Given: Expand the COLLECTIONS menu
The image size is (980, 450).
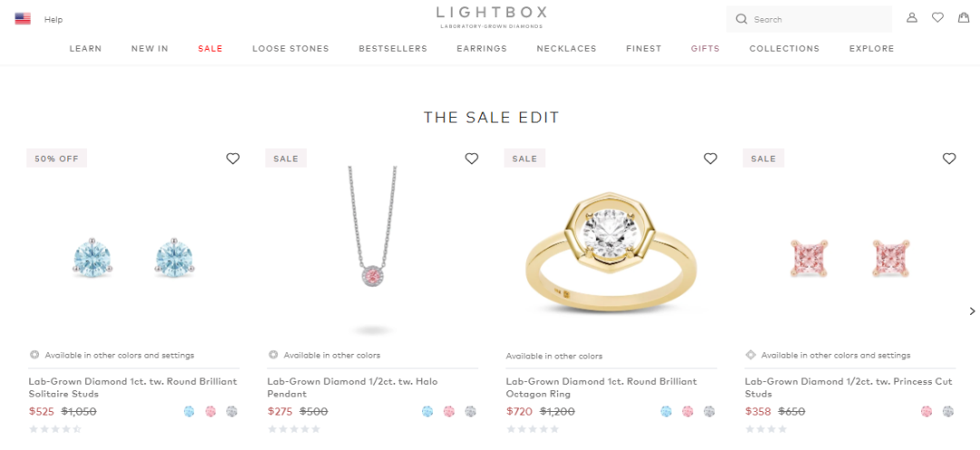Looking at the screenshot, I should click(x=784, y=48).
